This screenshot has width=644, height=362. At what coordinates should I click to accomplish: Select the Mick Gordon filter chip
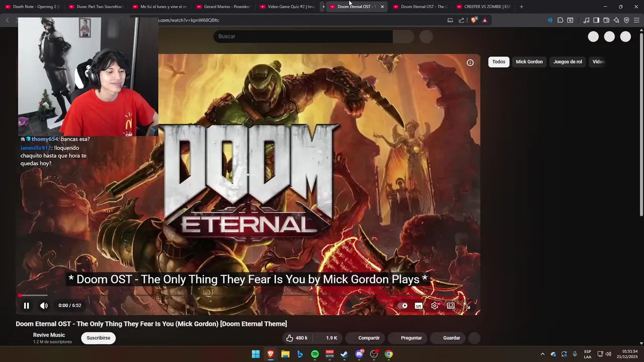tap(529, 62)
